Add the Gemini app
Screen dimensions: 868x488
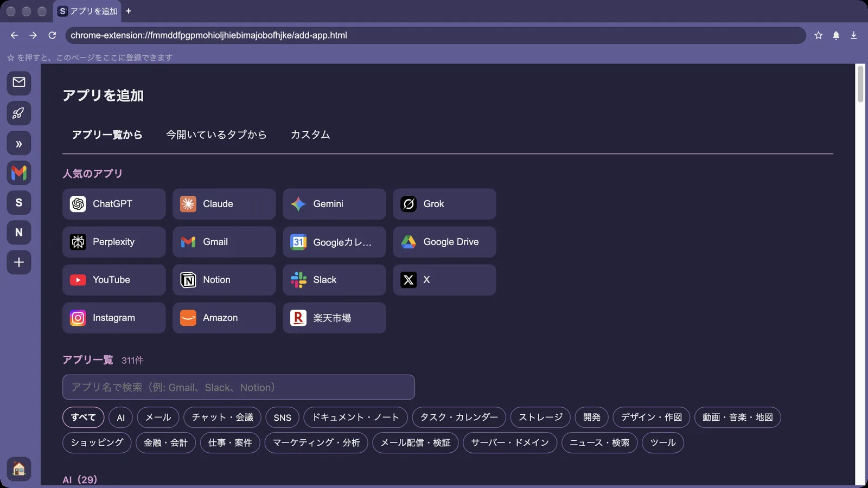coord(334,204)
